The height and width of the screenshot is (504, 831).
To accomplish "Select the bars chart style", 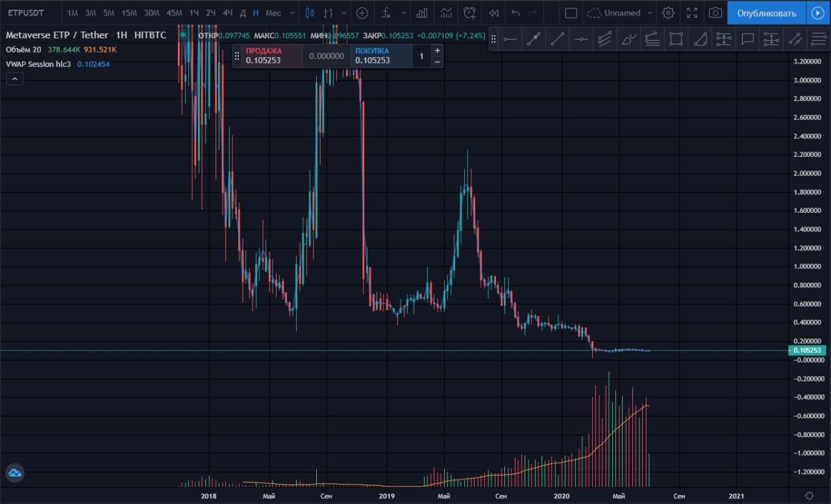I will click(329, 13).
